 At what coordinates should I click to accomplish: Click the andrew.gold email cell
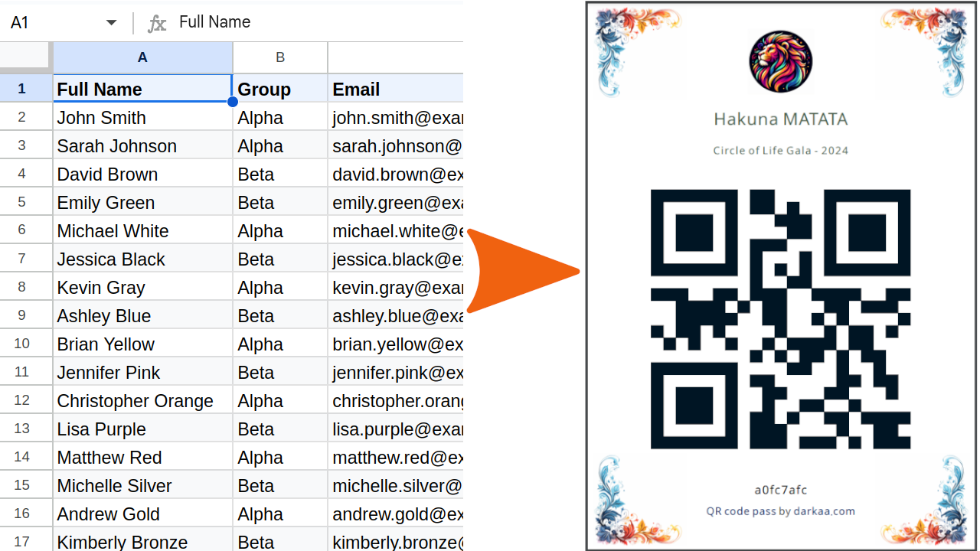click(x=396, y=514)
